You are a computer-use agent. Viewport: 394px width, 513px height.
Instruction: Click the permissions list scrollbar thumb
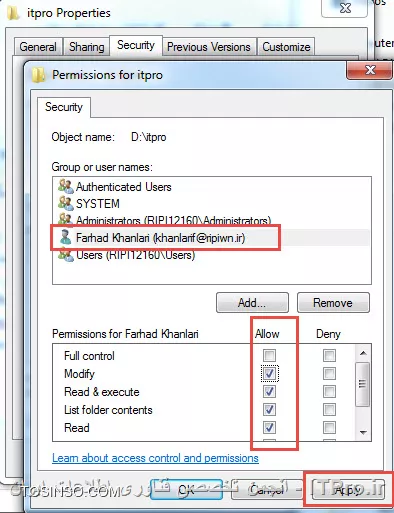click(x=363, y=384)
